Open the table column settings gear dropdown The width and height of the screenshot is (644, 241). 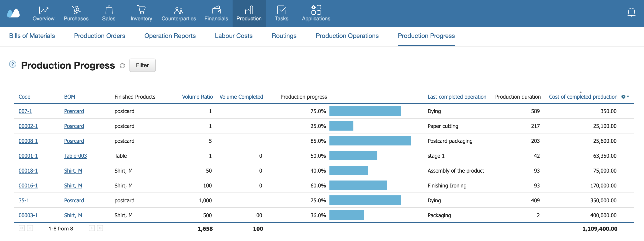pyautogui.click(x=625, y=97)
